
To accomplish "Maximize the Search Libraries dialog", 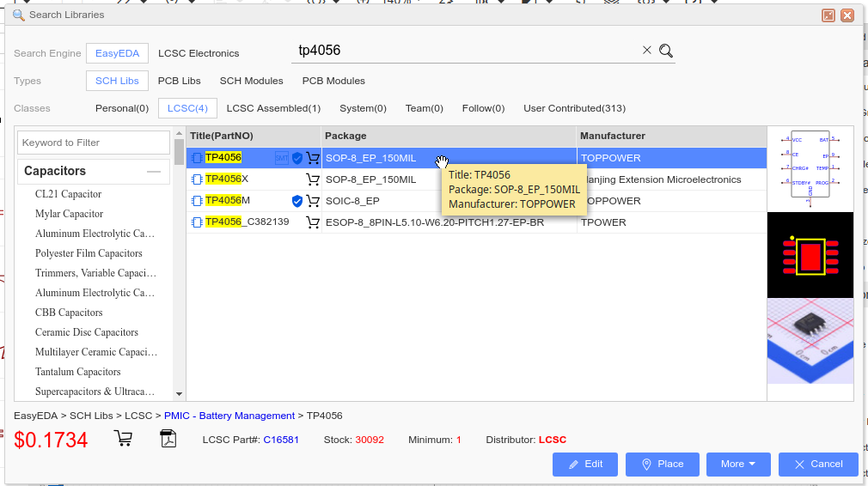I will point(828,15).
